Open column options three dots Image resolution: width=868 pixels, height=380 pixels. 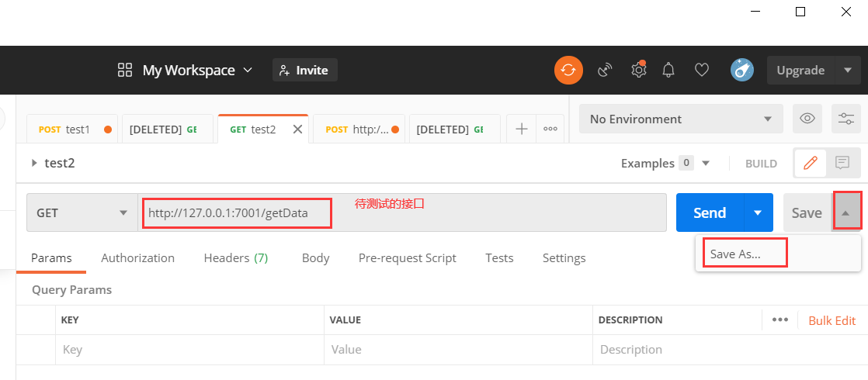(x=780, y=320)
